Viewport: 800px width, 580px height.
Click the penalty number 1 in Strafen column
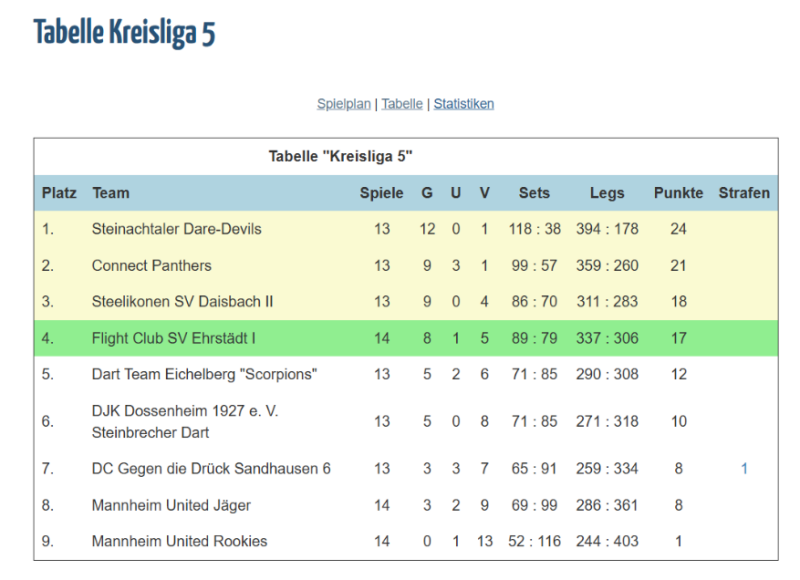744,468
